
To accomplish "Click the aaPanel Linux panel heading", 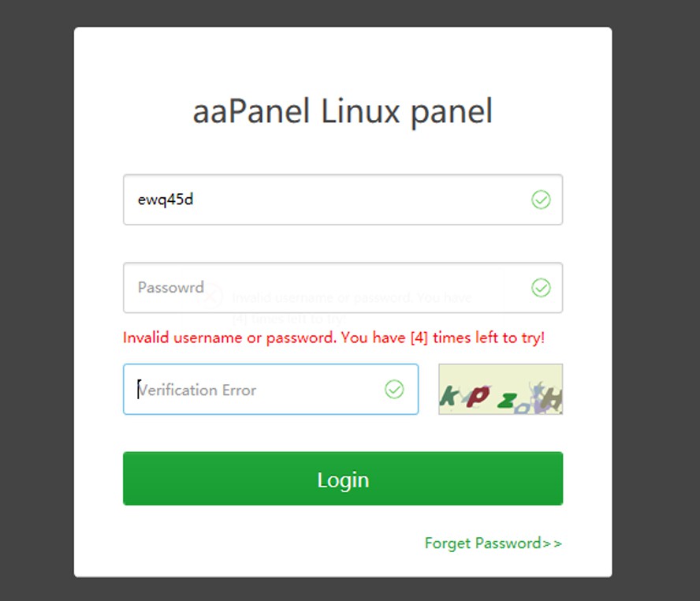I will click(x=343, y=111).
